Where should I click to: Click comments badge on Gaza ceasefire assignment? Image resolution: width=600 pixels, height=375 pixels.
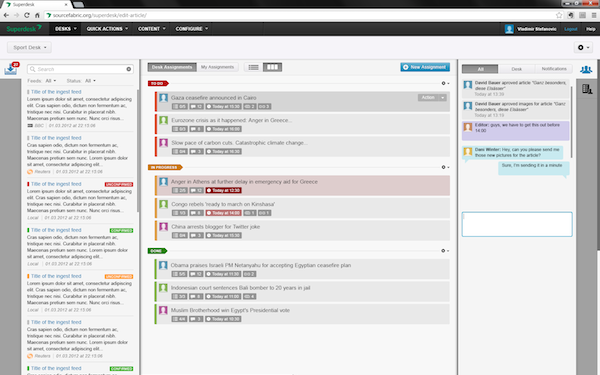196,106
